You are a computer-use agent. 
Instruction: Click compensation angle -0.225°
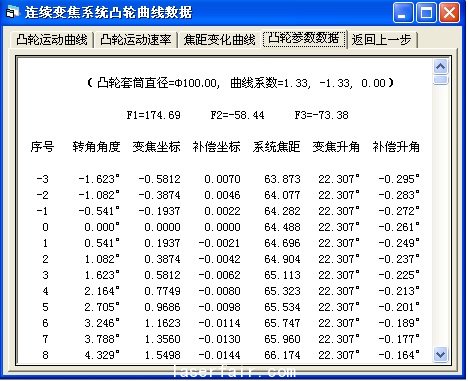[399, 275]
